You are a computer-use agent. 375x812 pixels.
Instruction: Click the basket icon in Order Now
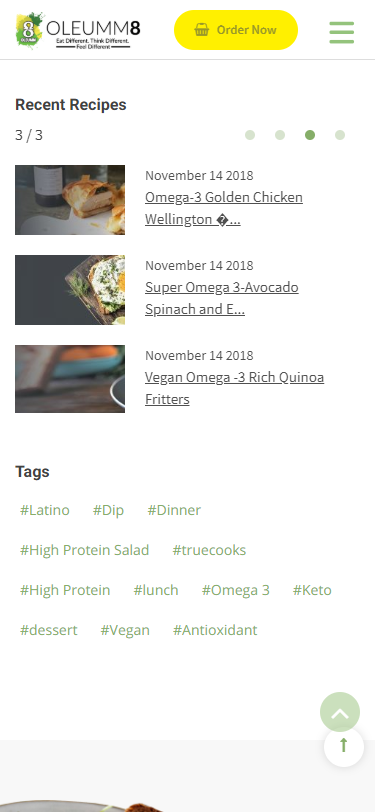click(201, 30)
